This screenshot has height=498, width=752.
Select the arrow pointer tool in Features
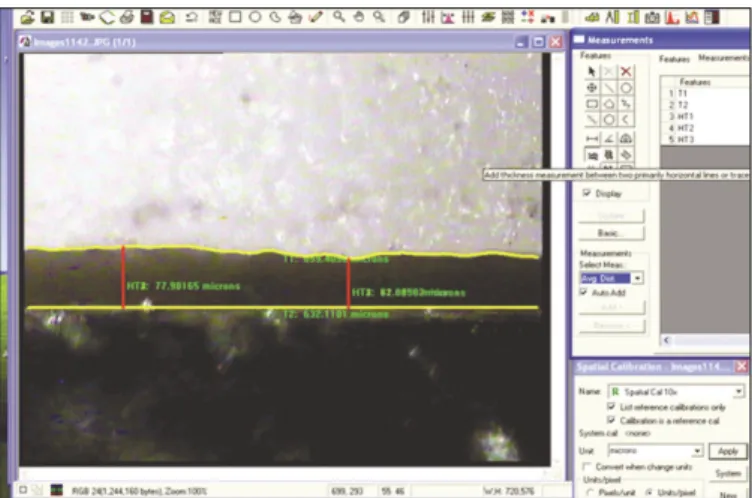click(x=592, y=72)
